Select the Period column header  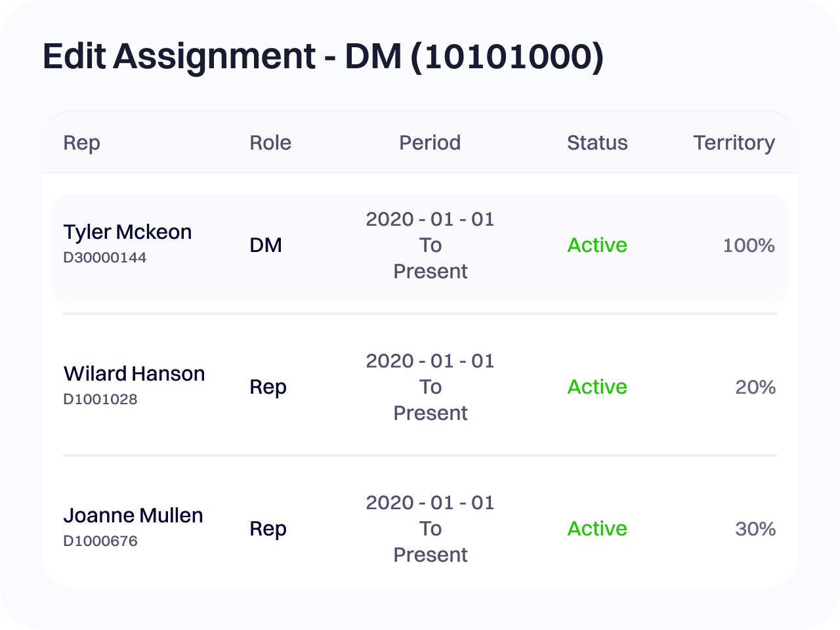pyautogui.click(x=430, y=143)
